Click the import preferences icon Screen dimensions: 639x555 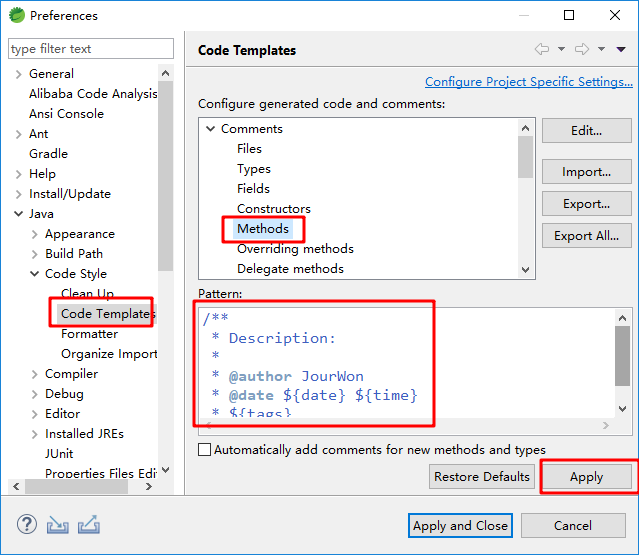(57, 524)
